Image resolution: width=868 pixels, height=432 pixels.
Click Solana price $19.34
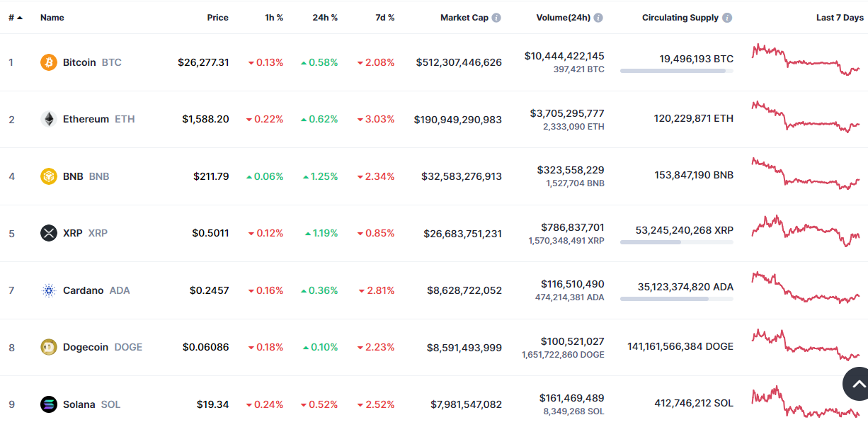213,404
